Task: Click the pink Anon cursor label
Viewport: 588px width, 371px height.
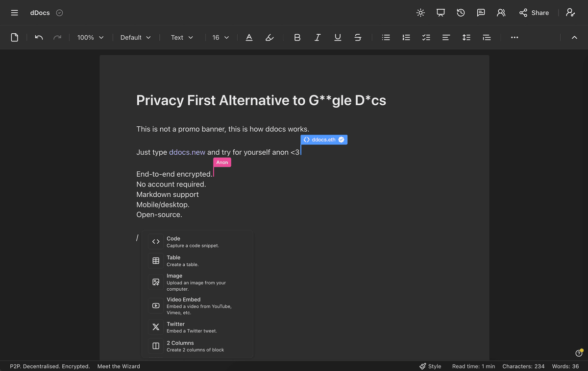Action: pyautogui.click(x=222, y=162)
